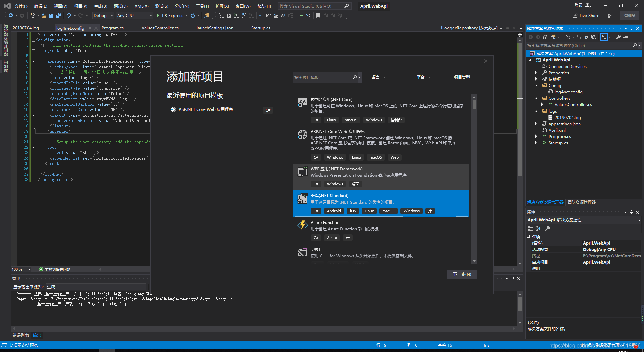Click the refresh browser icon beside IIS Express
Image resolution: width=644 pixels, height=352 pixels.
193,16
